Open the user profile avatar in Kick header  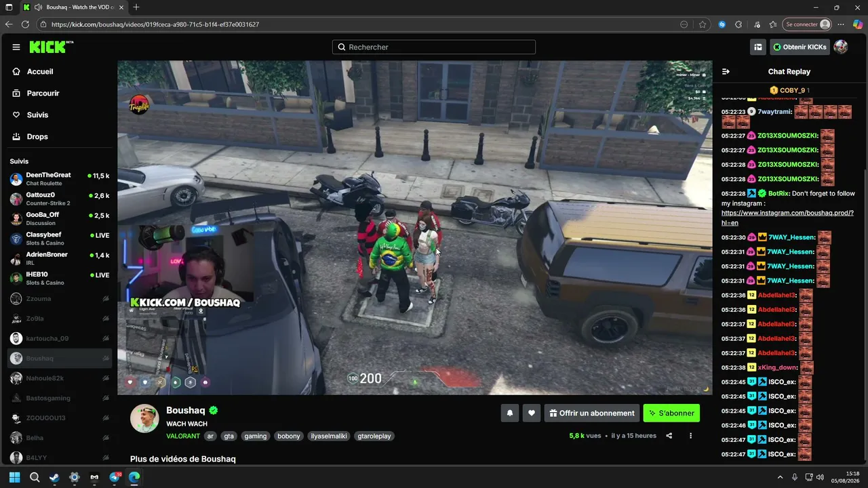pos(841,47)
